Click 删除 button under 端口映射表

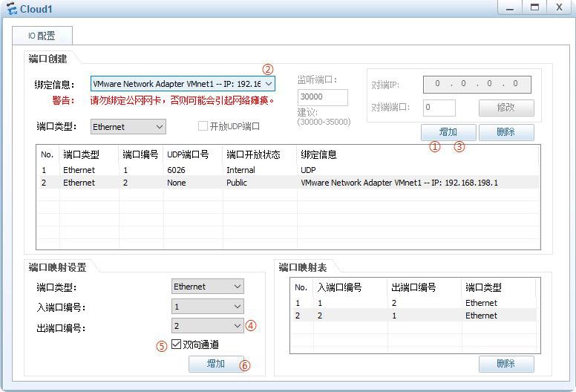506,364
